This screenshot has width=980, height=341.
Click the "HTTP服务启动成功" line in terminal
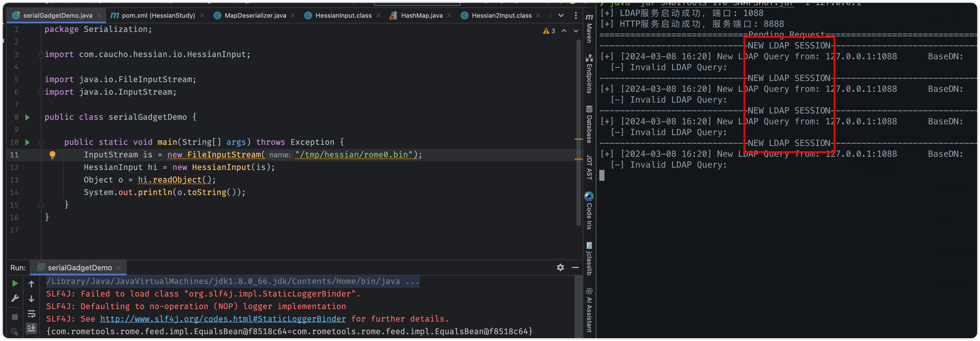pos(692,24)
